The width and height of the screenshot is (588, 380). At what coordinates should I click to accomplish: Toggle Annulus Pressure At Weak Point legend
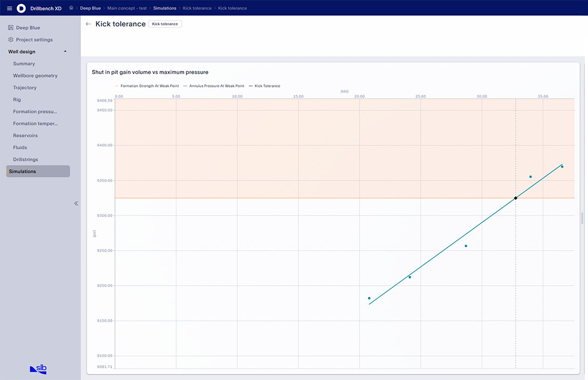pyautogui.click(x=216, y=86)
